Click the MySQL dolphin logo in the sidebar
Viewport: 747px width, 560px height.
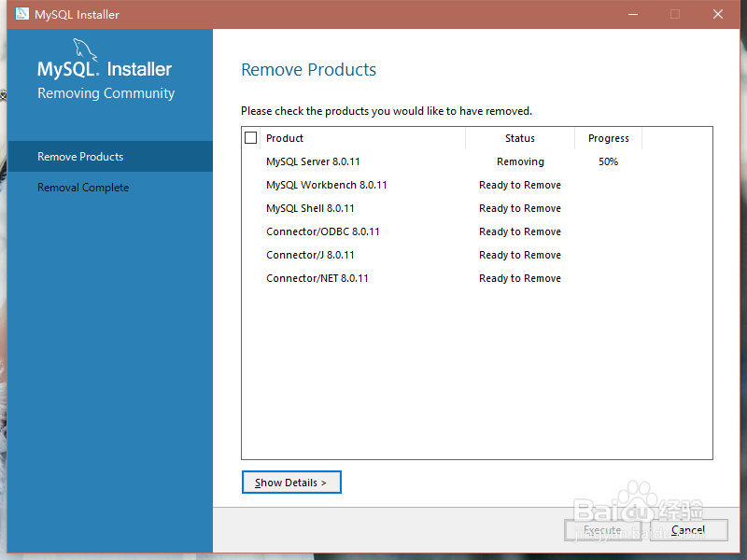[x=85, y=50]
